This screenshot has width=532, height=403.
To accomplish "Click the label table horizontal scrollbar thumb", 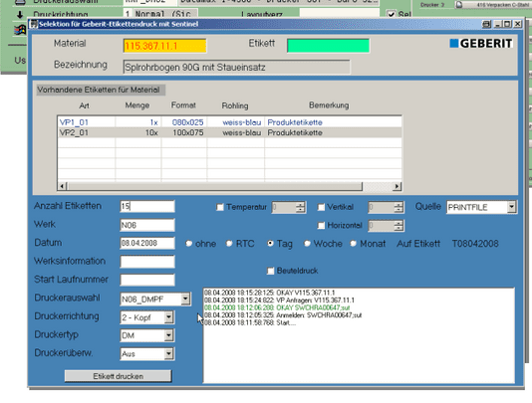I will (x=214, y=186).
